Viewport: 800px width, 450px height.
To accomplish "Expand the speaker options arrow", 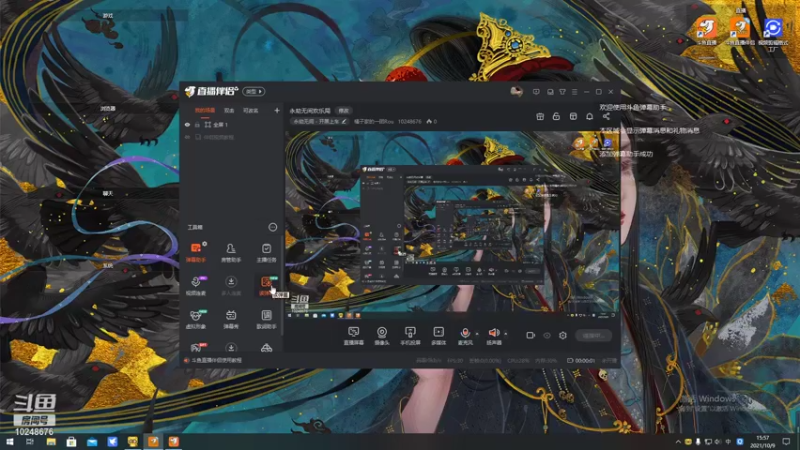I will pos(506,334).
